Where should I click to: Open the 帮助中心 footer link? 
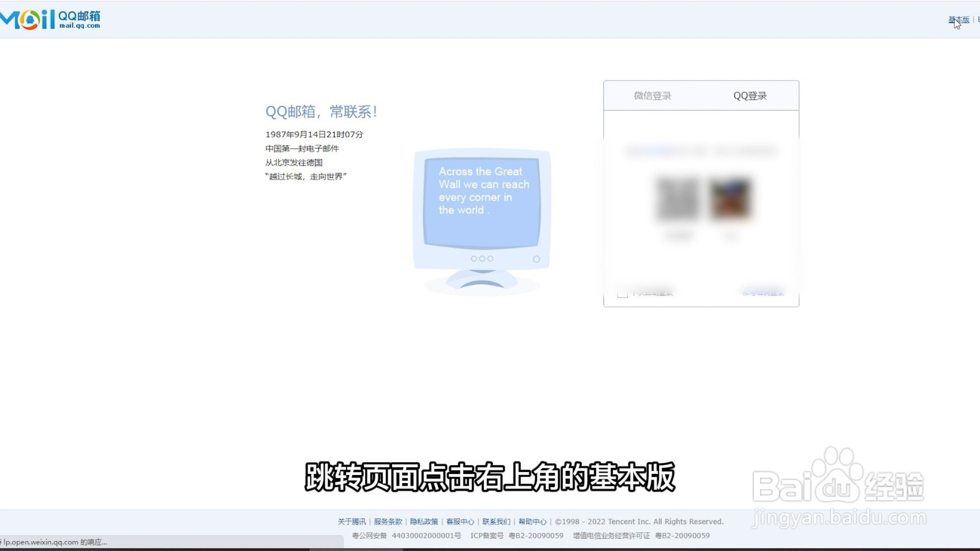pyautogui.click(x=532, y=522)
